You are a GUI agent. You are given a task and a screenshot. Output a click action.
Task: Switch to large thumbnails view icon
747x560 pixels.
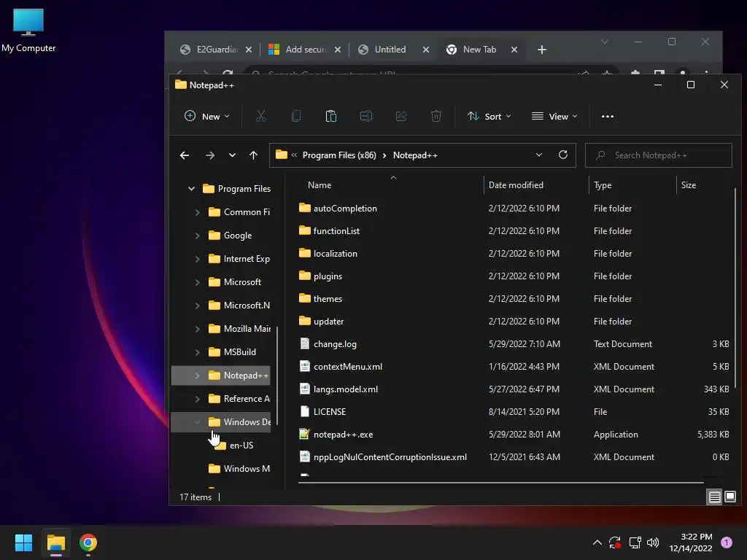[729, 497]
